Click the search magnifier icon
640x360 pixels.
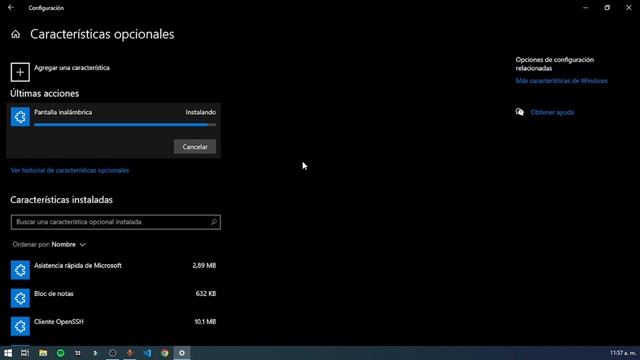click(213, 222)
